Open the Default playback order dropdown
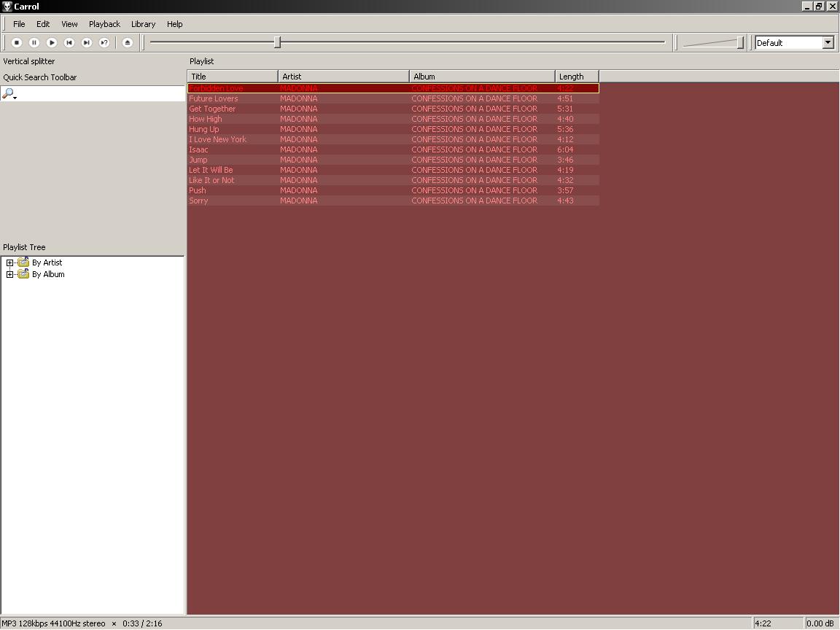The height and width of the screenshot is (630, 840). click(x=828, y=43)
